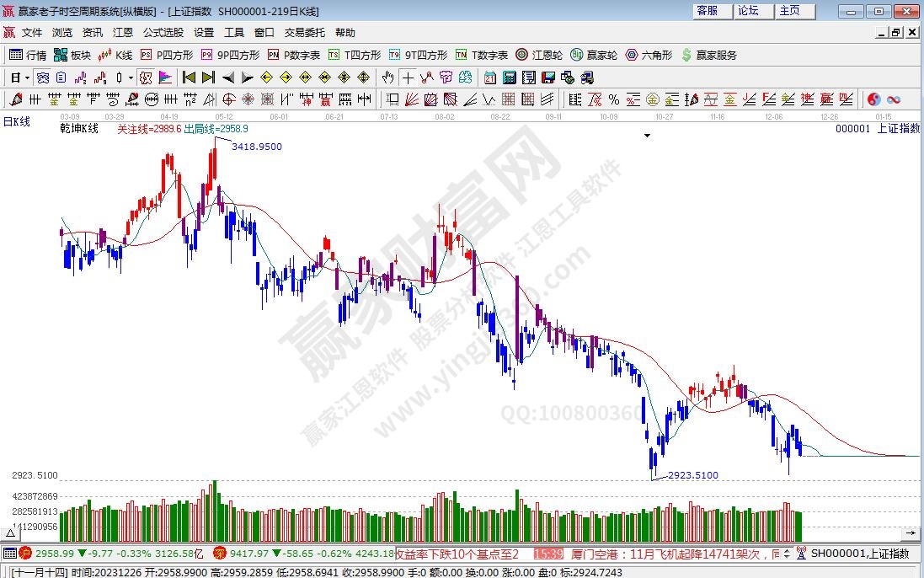Open the 公式选股 menu
Viewport: 924px width, 578px height.
(163, 32)
